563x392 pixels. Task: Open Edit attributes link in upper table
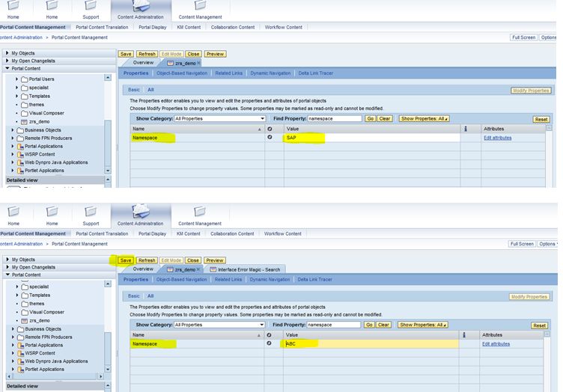click(x=498, y=138)
